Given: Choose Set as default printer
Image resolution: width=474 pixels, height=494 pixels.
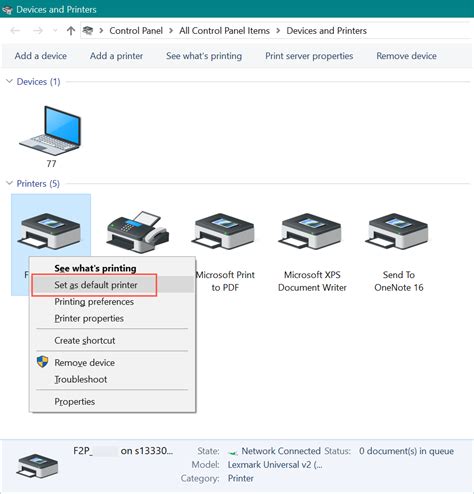Looking at the screenshot, I should pos(112,285).
